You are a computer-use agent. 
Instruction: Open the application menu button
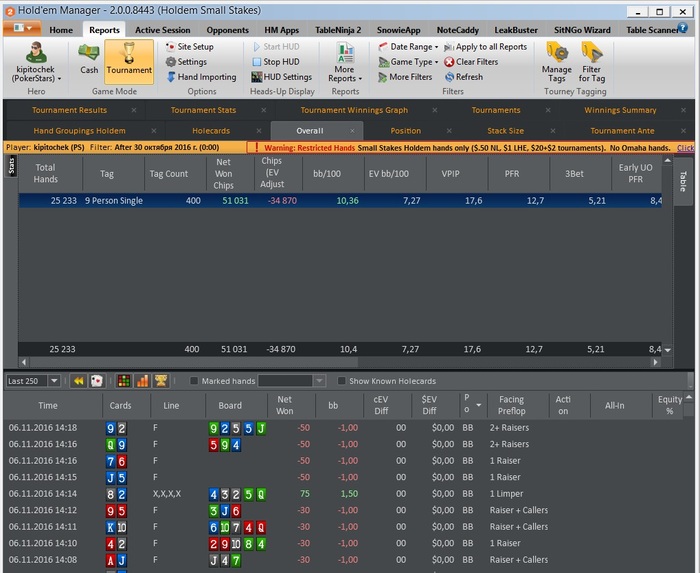pyautogui.click(x=22, y=28)
